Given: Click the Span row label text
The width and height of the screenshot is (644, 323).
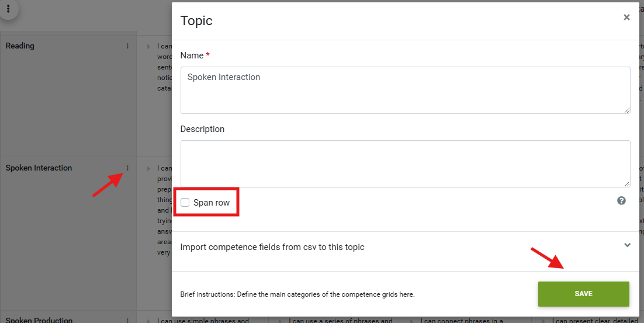Looking at the screenshot, I should click(212, 202).
